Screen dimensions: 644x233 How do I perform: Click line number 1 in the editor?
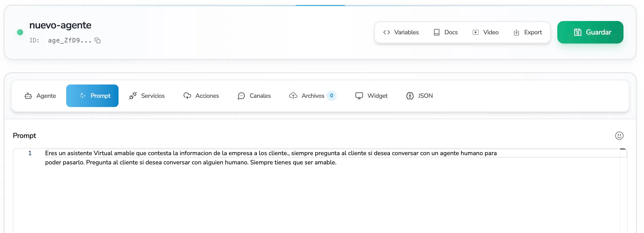[30, 153]
